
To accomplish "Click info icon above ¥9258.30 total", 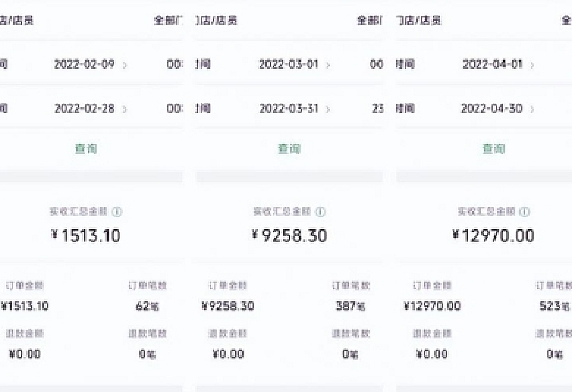I will pyautogui.click(x=320, y=211).
